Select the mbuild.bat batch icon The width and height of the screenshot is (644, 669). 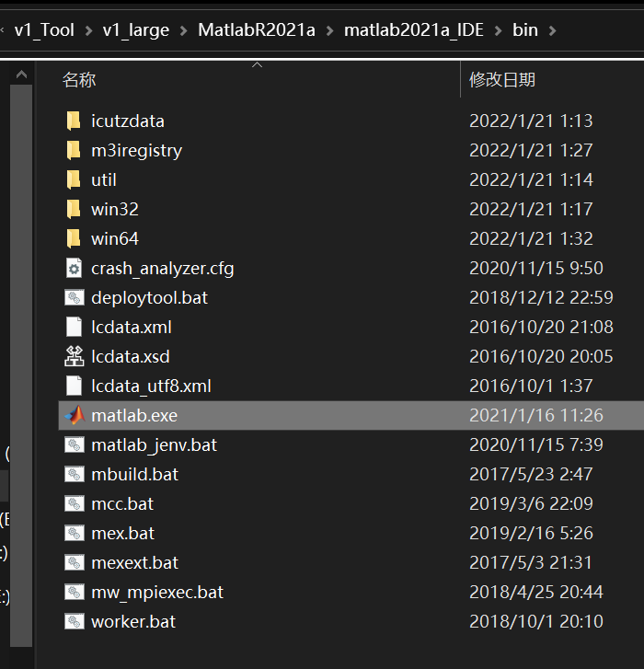75,474
